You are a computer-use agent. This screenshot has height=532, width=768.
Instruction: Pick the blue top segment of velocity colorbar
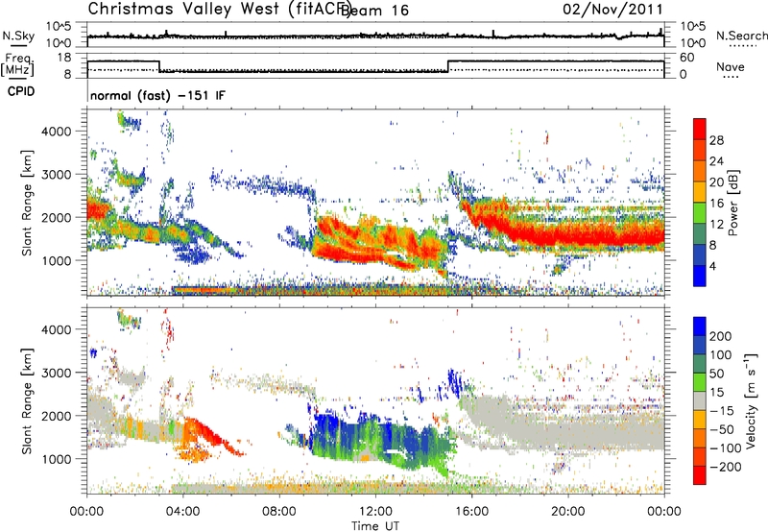[x=700, y=326]
